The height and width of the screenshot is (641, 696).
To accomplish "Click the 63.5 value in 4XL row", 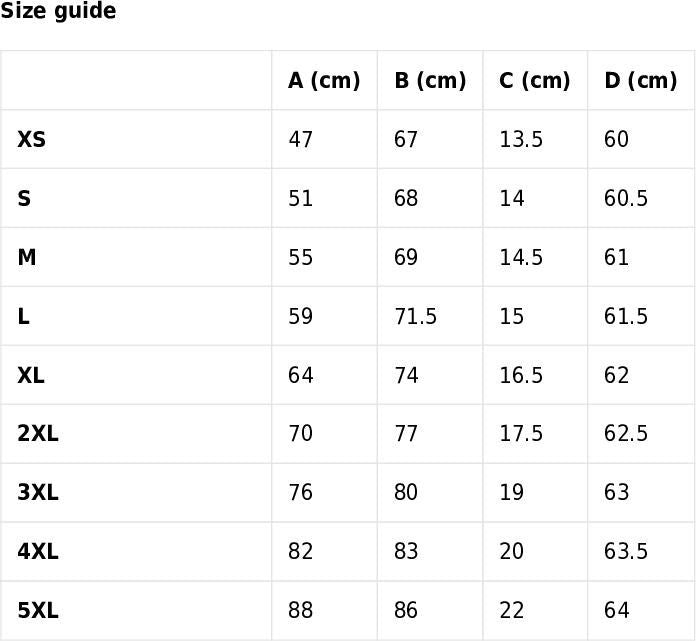I will click(x=626, y=552).
